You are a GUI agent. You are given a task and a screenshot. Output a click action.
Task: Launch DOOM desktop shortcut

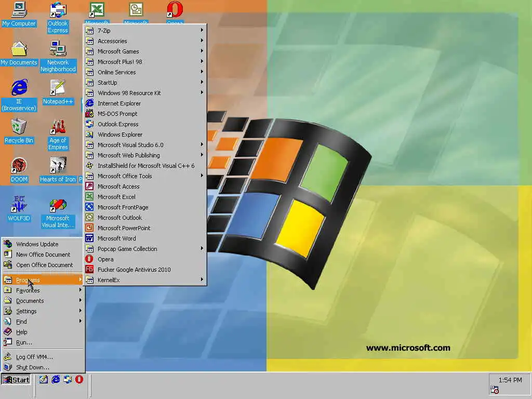(x=19, y=170)
